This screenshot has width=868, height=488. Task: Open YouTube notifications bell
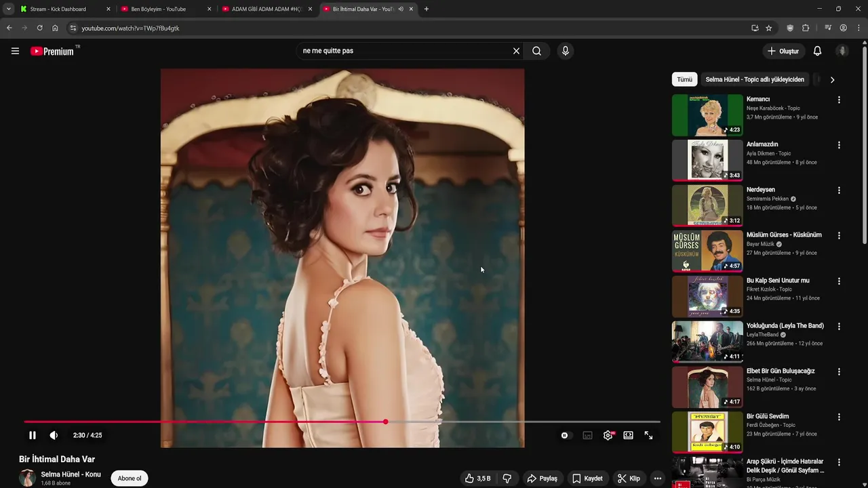coord(817,51)
